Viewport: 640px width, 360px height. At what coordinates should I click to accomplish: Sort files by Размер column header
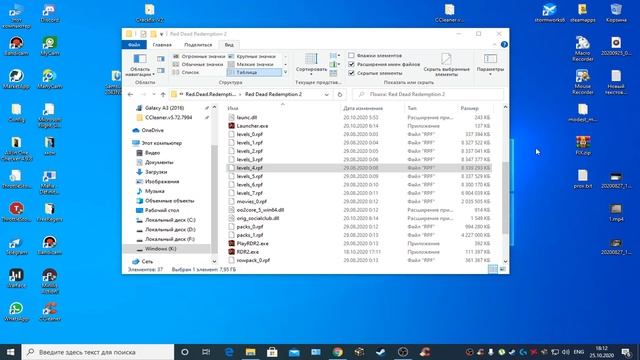coord(469,108)
